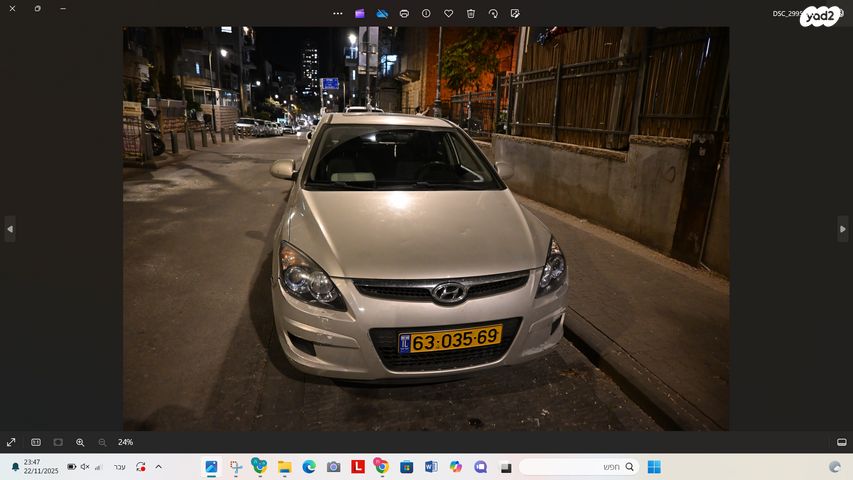
Task: Delete the photo with trash icon
Action: point(471,14)
